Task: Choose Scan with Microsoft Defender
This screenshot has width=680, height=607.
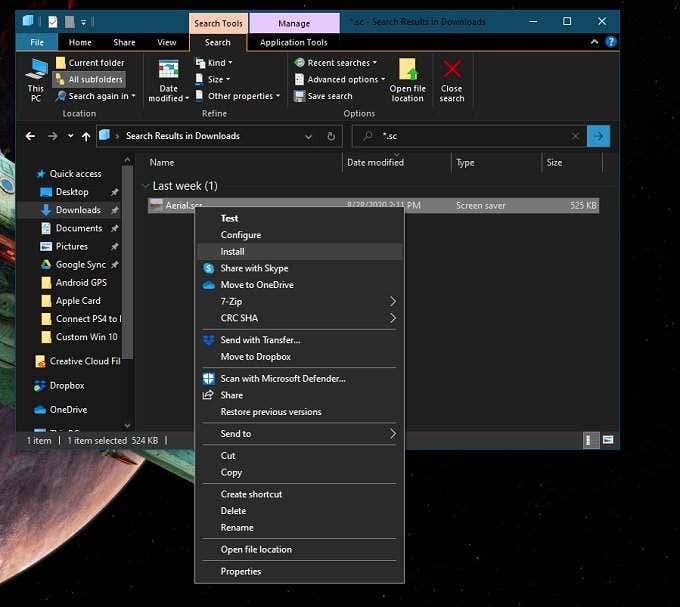Action: 299,379
